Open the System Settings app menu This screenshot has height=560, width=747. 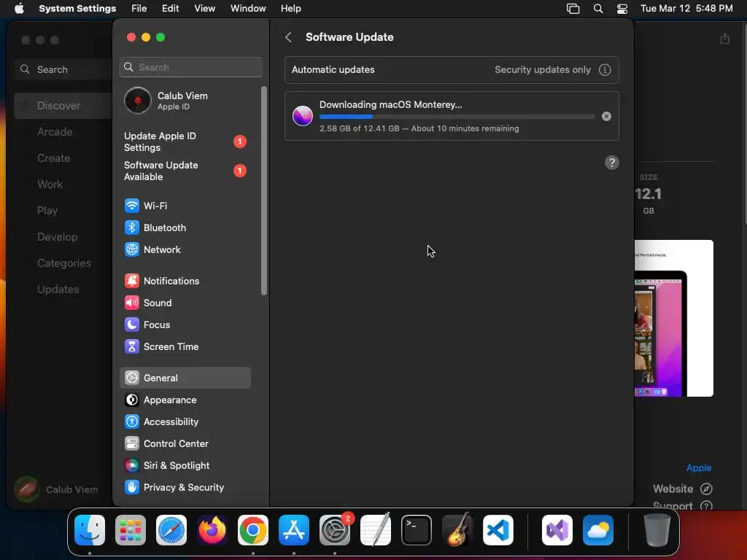(x=77, y=9)
